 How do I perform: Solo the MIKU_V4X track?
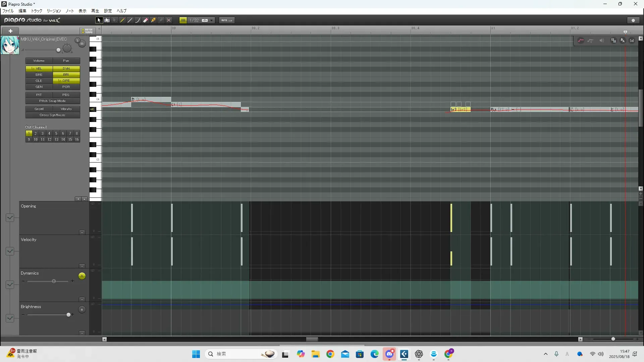coord(77,41)
